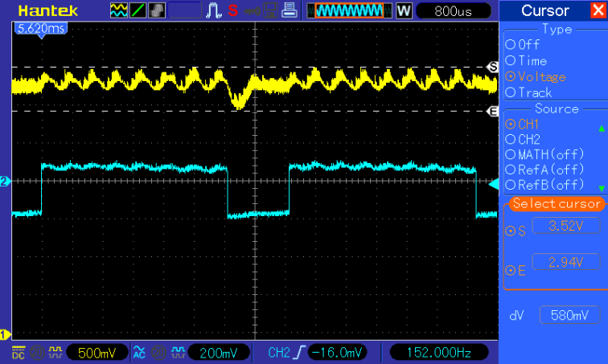Choose RefA(off) as cursor source

coord(544,170)
